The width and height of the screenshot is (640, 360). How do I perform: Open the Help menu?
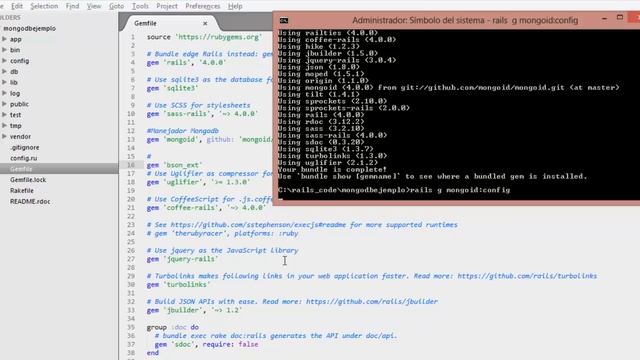tap(235, 6)
